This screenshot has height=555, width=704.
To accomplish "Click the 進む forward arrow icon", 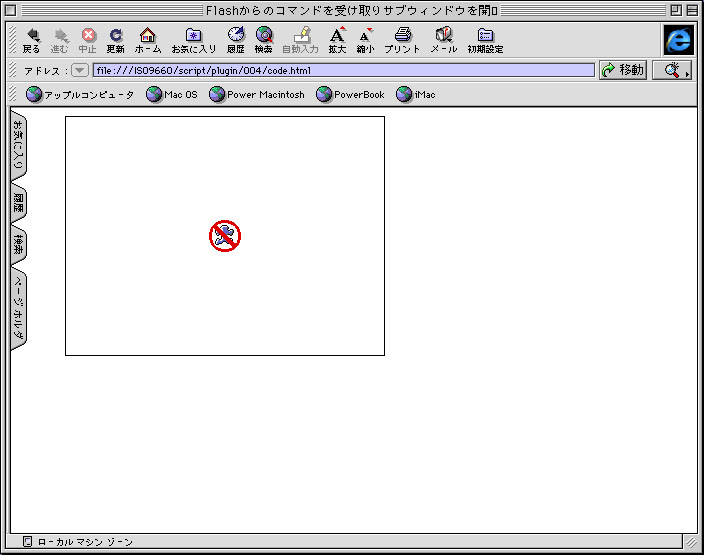I will pyautogui.click(x=59, y=40).
